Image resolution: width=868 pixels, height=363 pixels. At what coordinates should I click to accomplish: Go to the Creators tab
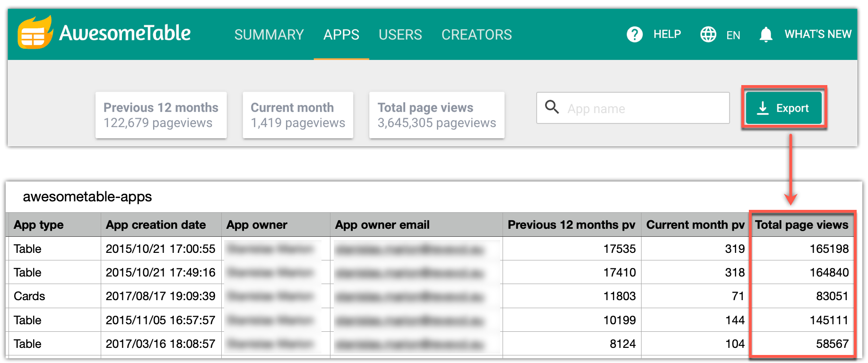(477, 35)
